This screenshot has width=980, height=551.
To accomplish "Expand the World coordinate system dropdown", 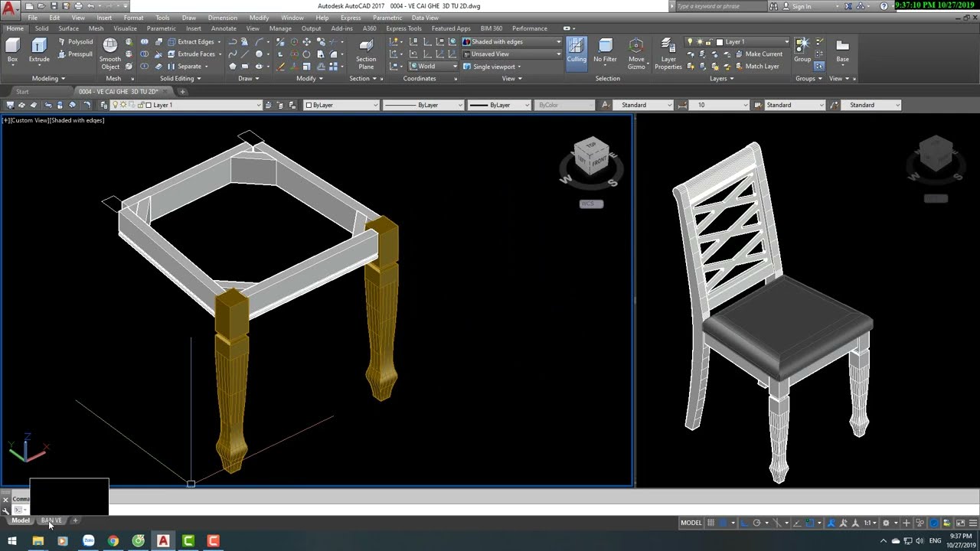I will 433,67.
